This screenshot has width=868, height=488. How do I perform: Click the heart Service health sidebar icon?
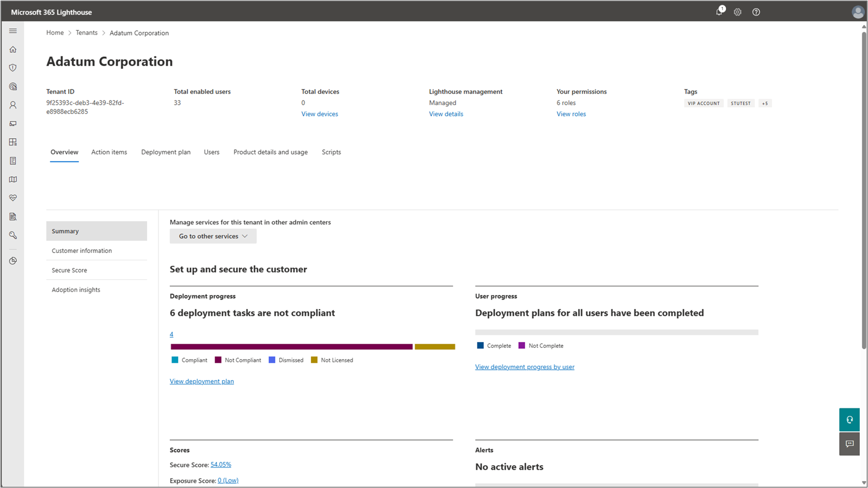pos(13,198)
